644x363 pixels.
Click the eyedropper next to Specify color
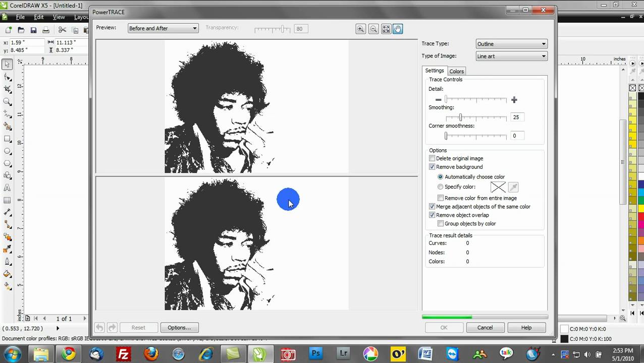coord(513,188)
